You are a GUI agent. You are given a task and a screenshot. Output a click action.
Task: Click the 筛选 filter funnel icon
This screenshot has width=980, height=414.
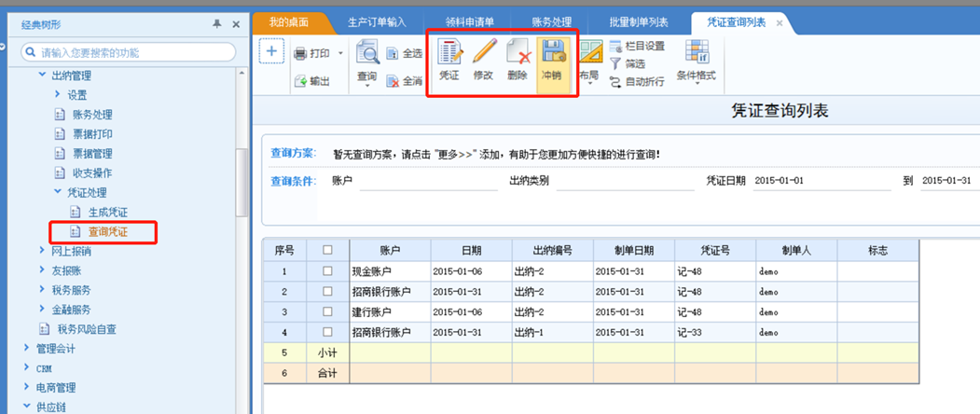point(615,63)
